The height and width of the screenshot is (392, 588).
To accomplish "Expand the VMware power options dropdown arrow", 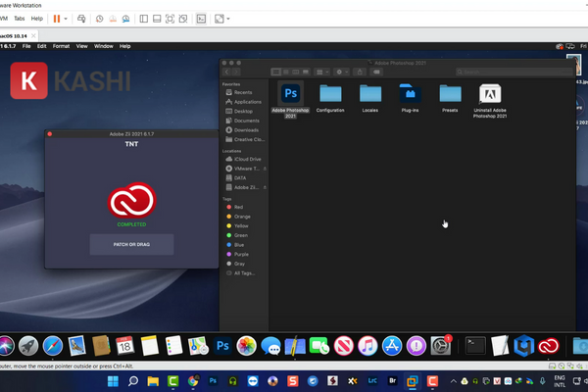I will point(66,19).
